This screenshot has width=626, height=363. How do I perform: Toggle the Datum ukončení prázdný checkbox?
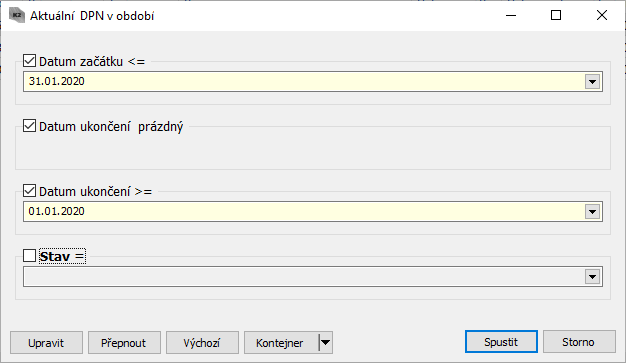pyautogui.click(x=30, y=126)
